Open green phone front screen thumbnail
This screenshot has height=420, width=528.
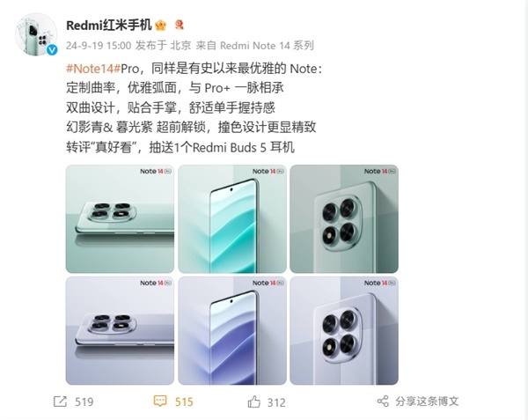pyautogui.click(x=232, y=219)
